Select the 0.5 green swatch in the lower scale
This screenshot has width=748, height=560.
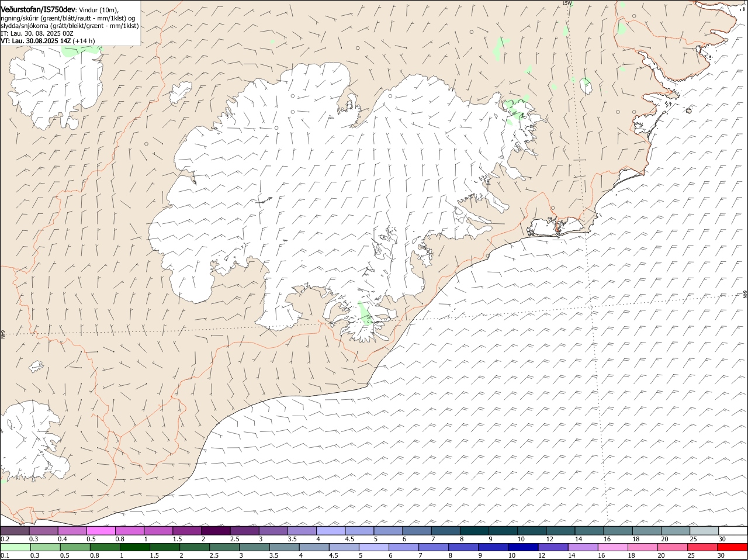(75, 548)
